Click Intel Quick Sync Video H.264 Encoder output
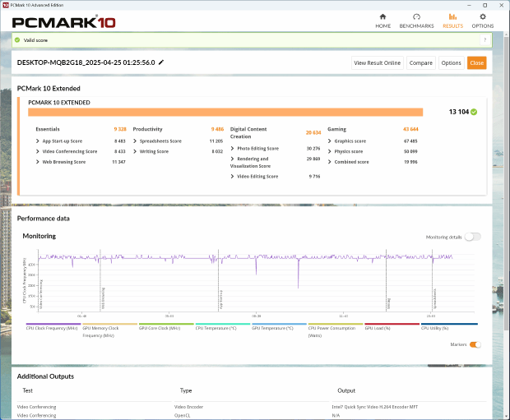The image size is (510, 420). [375, 407]
